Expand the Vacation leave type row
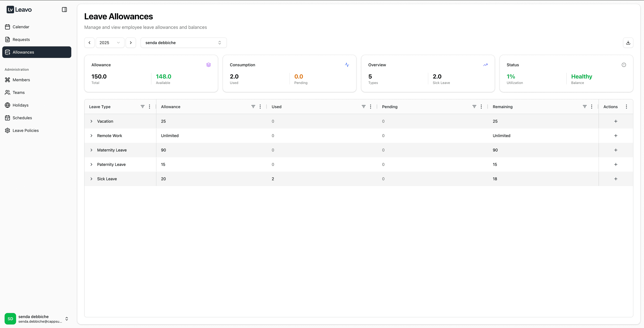This screenshot has width=644, height=328. [92, 121]
